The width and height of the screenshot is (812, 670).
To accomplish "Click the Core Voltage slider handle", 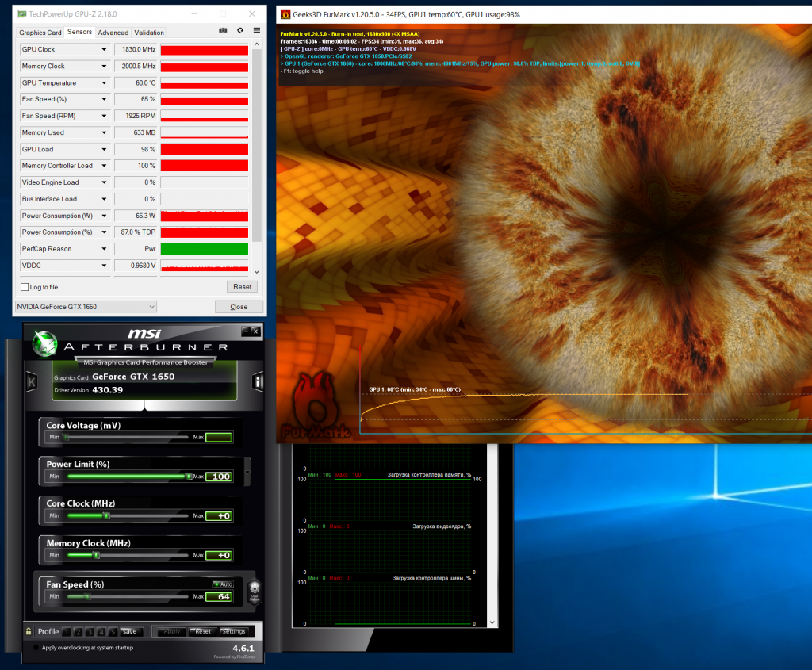I will click(67, 437).
